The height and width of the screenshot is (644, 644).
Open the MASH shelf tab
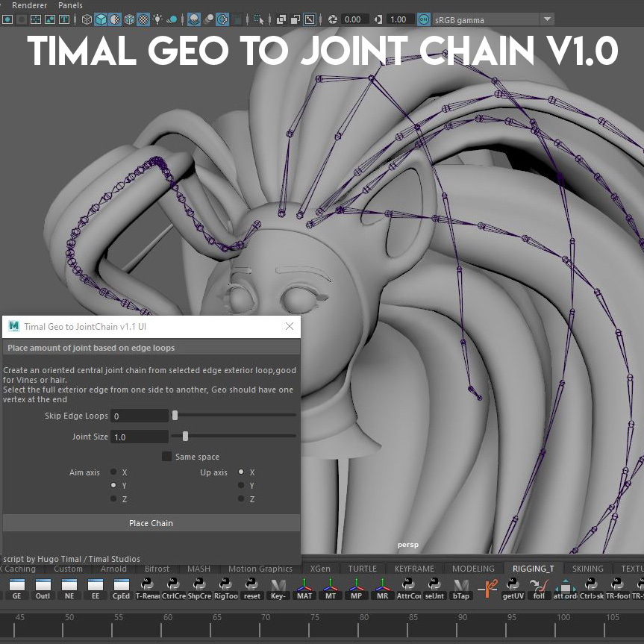click(x=198, y=569)
